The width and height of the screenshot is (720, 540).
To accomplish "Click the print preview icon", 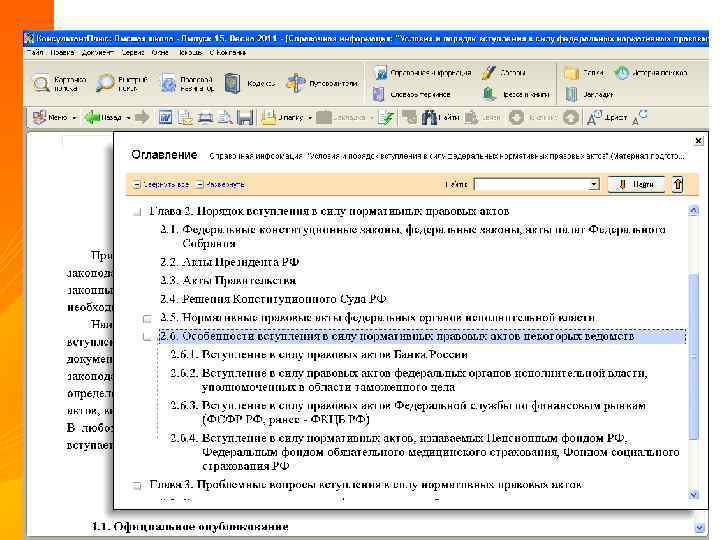I will tap(225, 118).
